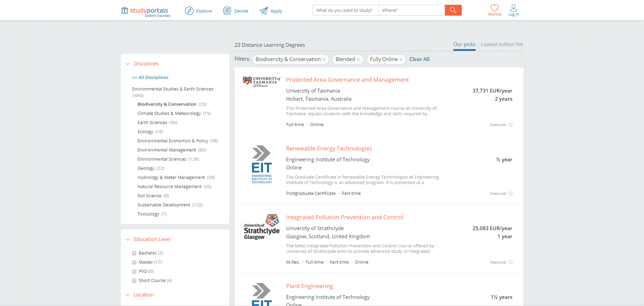644x306 pixels.
Task: Click '25,083 EUR/year' tuition text
Action: tap(492, 228)
